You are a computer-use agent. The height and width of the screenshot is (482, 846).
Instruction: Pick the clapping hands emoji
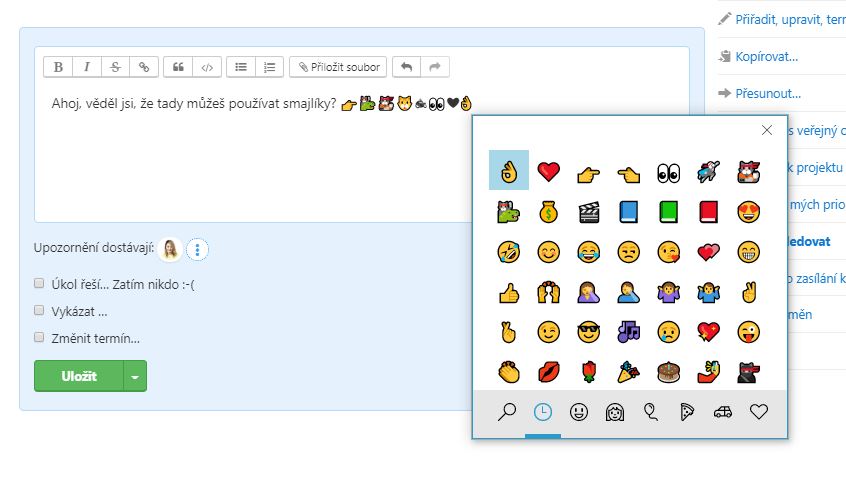(x=509, y=372)
